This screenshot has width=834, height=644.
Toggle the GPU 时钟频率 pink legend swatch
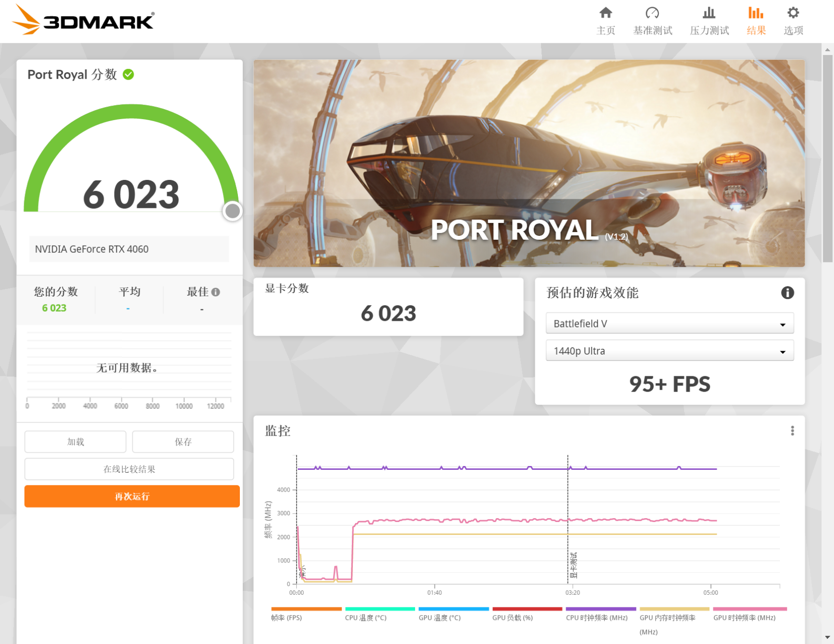(x=750, y=609)
